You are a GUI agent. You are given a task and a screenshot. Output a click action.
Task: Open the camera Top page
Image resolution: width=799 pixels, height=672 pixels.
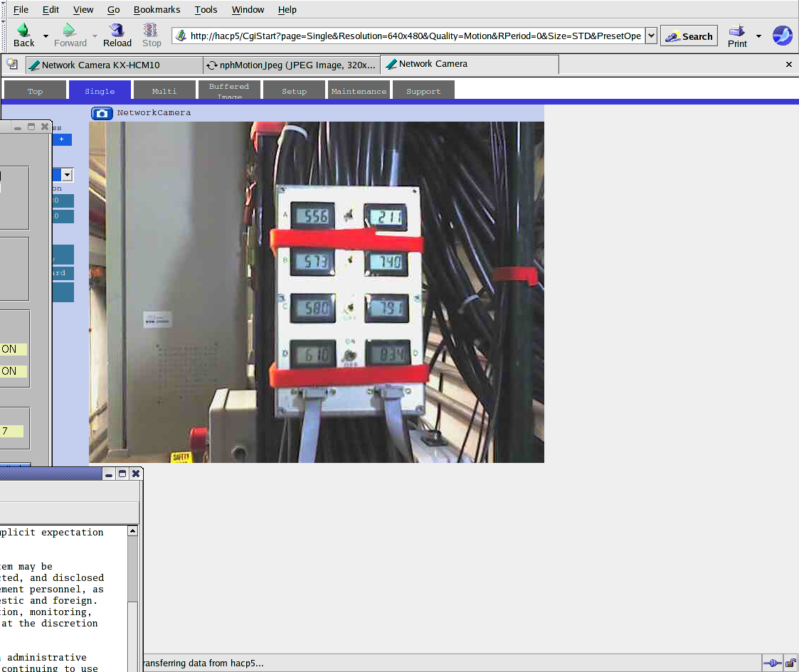pos(35,91)
